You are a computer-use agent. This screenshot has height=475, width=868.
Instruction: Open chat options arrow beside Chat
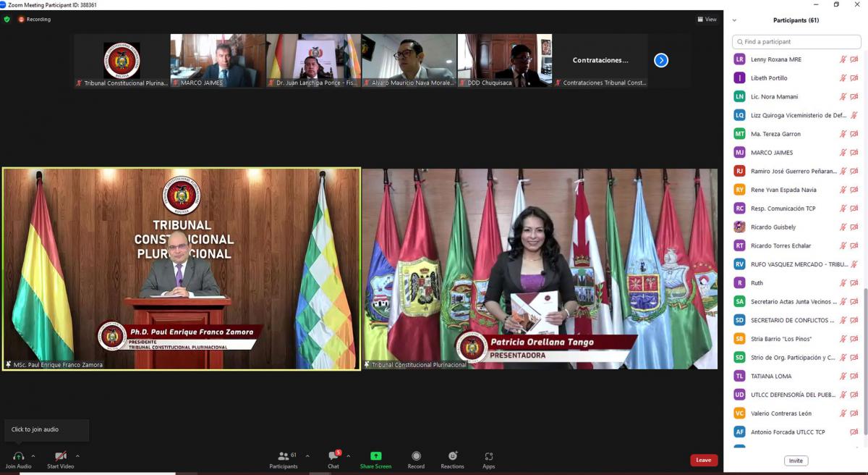tap(349, 456)
